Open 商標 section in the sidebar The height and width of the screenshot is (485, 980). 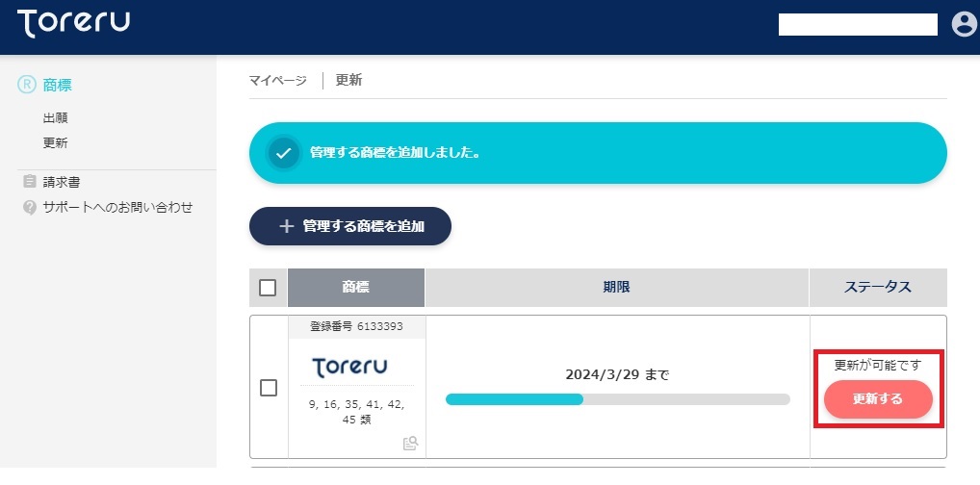tap(57, 85)
